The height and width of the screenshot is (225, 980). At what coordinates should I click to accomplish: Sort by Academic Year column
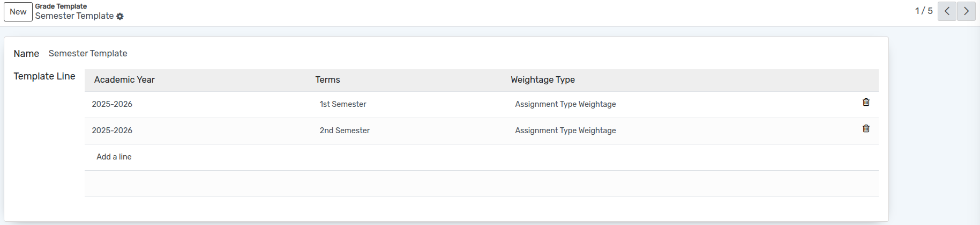(124, 80)
